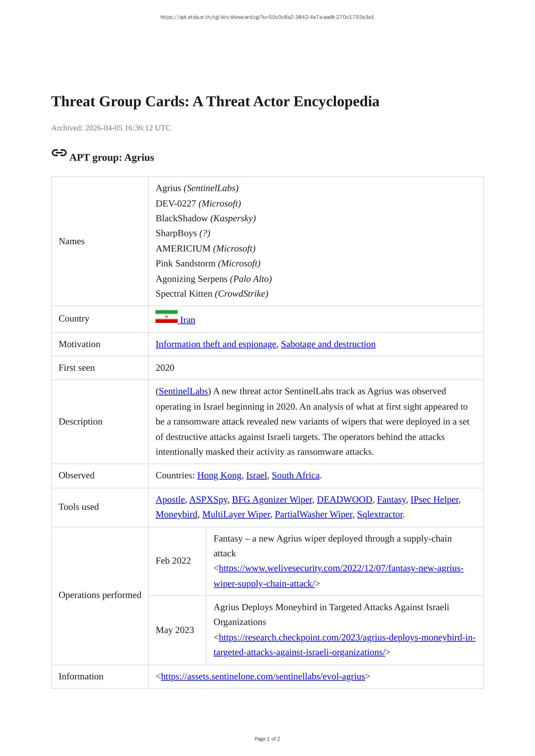Click the chain link icon beside APT group
This screenshot has width=535, height=756.
[59, 153]
